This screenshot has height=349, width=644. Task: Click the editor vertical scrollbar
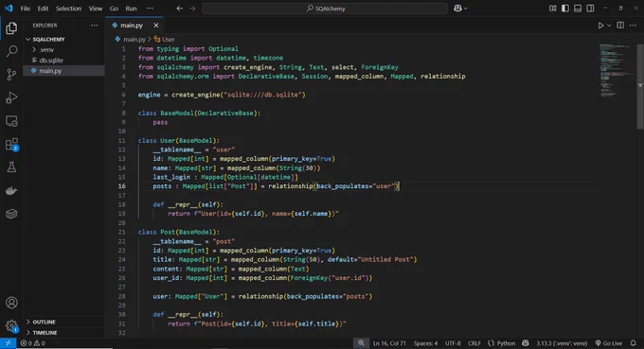click(x=640, y=86)
